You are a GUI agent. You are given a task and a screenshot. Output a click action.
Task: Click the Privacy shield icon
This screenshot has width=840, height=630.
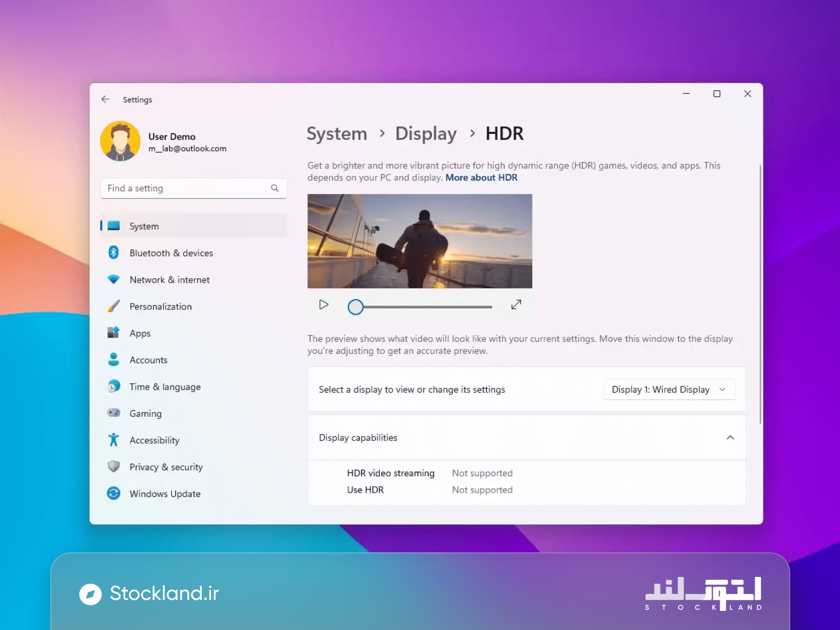pos(114,466)
